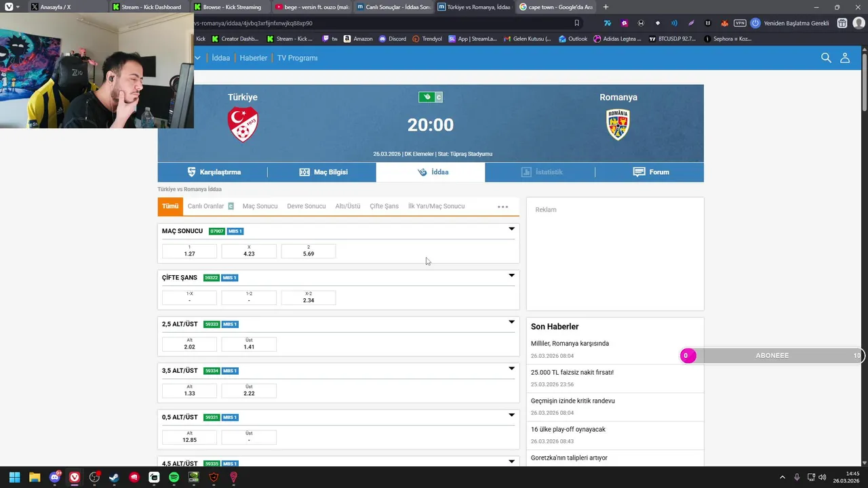Click the browser address bar URL
868x488 pixels.
tap(253, 23)
